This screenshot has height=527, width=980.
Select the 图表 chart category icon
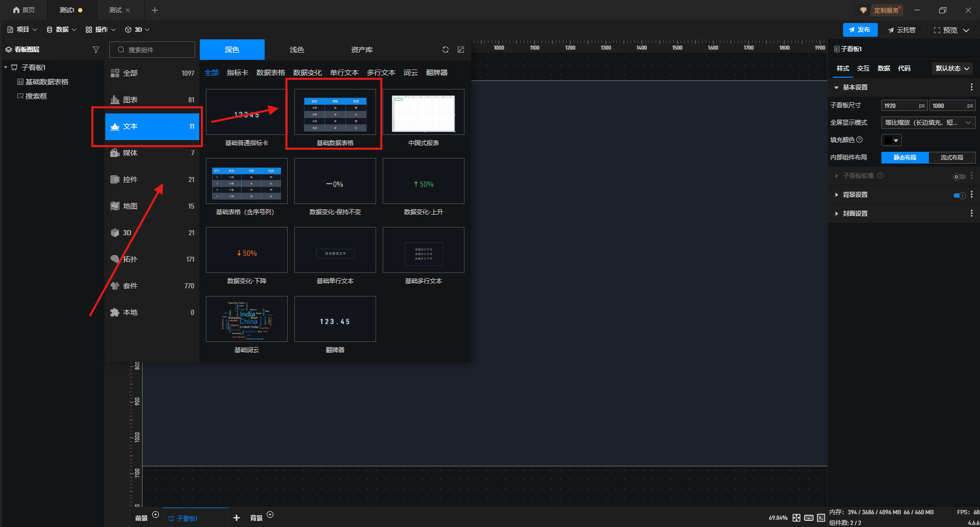point(115,100)
